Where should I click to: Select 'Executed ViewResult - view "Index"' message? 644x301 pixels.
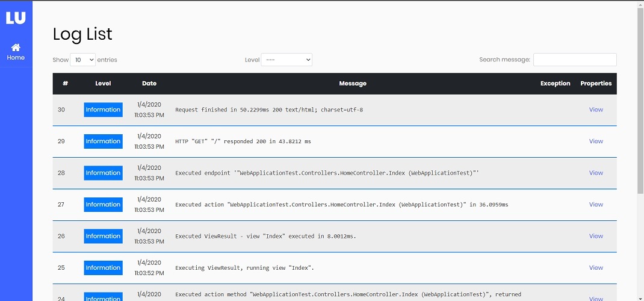(266, 237)
